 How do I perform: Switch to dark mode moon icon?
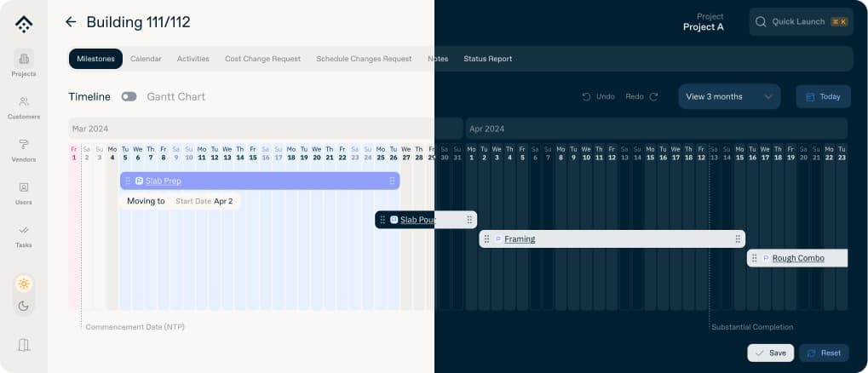(x=24, y=306)
